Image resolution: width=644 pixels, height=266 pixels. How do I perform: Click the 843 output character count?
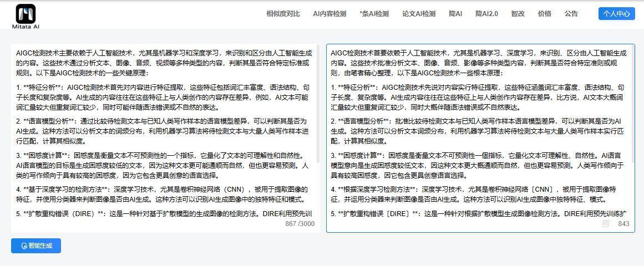tap(623, 224)
